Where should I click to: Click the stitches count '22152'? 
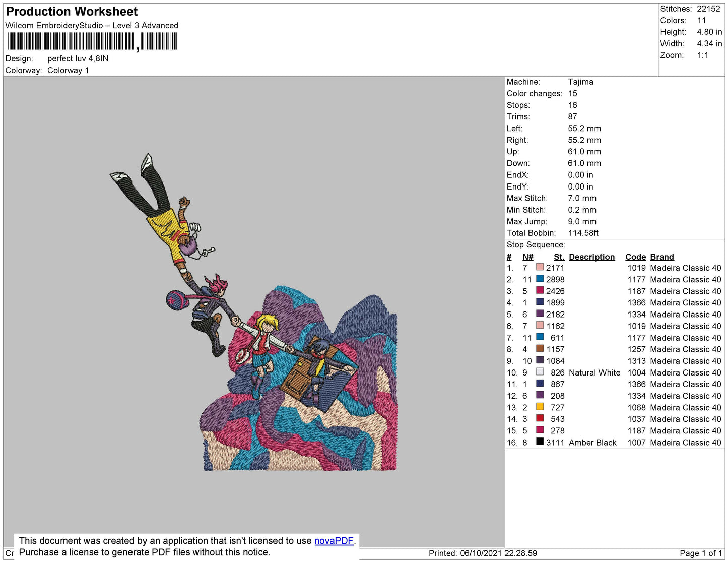709,9
